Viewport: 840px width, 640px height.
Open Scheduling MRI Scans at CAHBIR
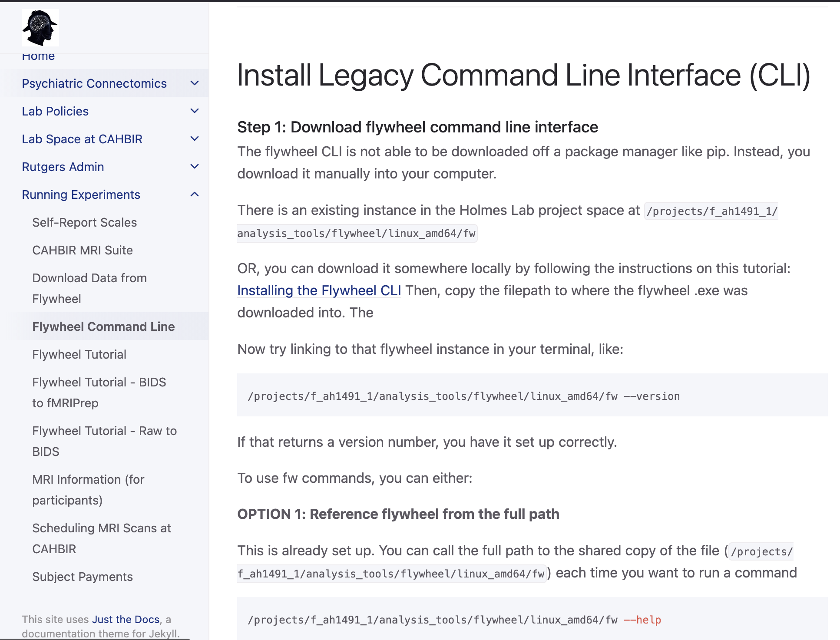tap(102, 538)
